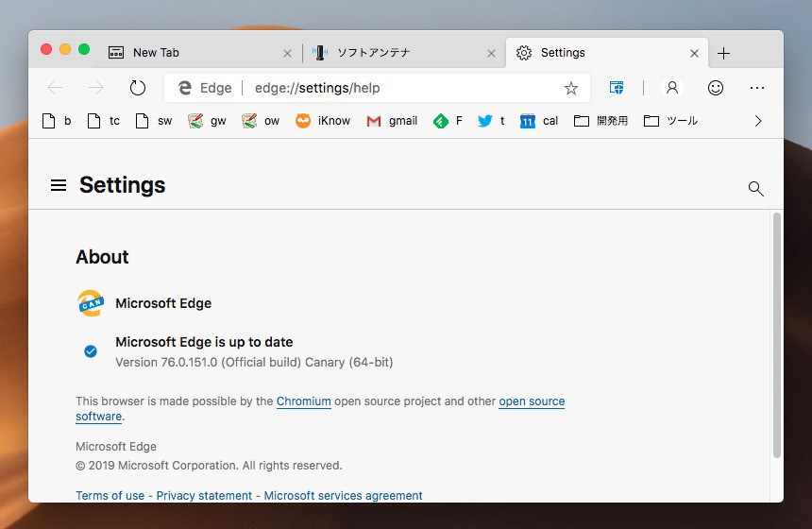Open the Privacy statement link

pos(204,496)
